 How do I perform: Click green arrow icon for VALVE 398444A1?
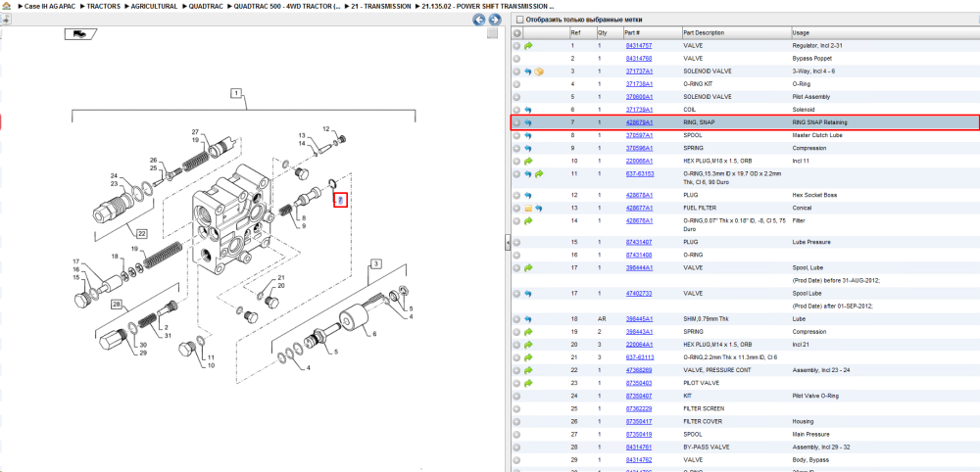click(x=528, y=267)
